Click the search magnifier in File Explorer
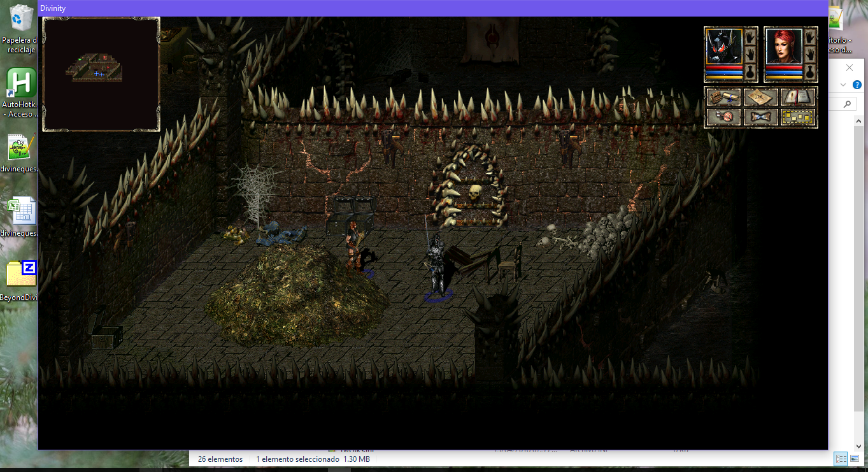The width and height of the screenshot is (868, 472). click(x=847, y=104)
